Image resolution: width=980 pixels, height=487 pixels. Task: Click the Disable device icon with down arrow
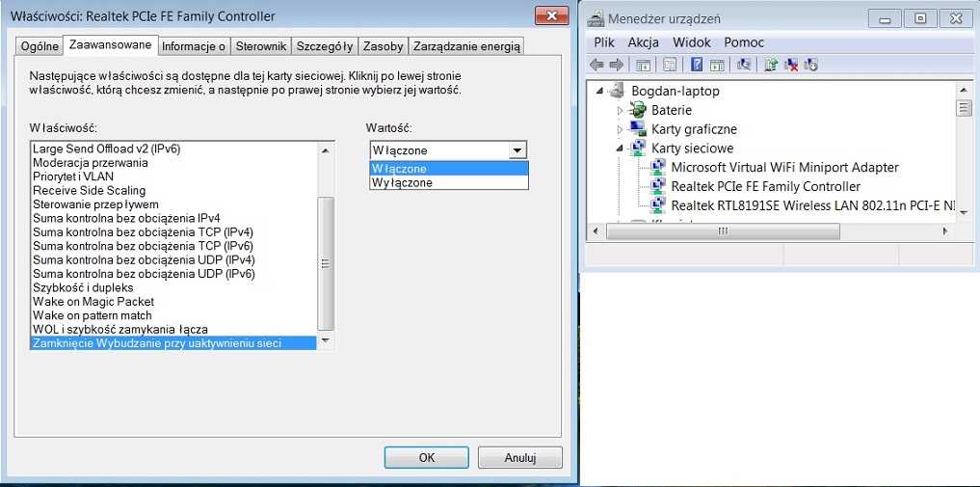811,65
